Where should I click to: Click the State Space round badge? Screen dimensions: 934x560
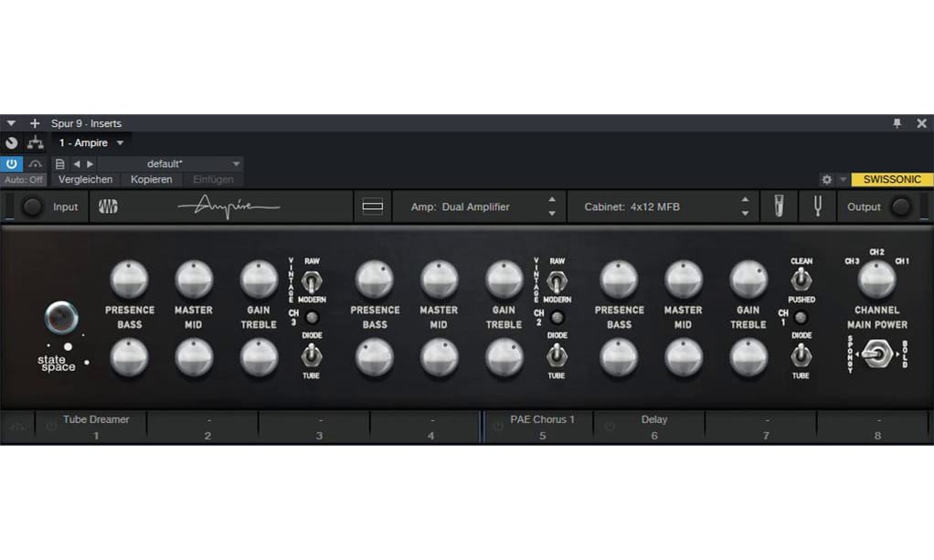coord(61,318)
